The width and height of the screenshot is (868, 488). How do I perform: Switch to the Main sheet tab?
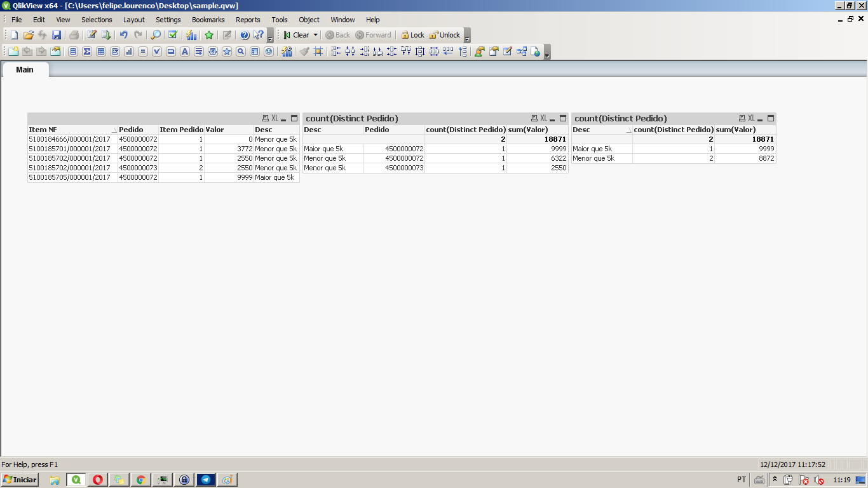[25, 69]
